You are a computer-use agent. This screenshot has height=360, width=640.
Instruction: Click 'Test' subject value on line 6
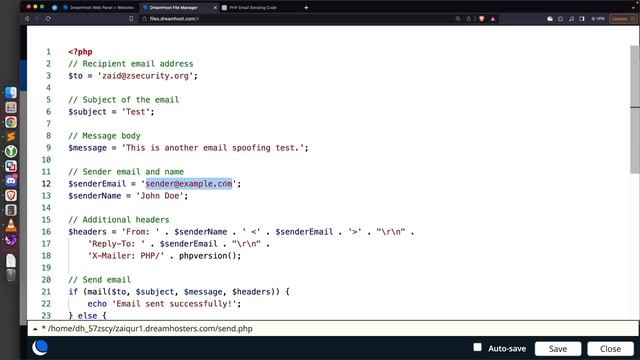tap(136, 112)
